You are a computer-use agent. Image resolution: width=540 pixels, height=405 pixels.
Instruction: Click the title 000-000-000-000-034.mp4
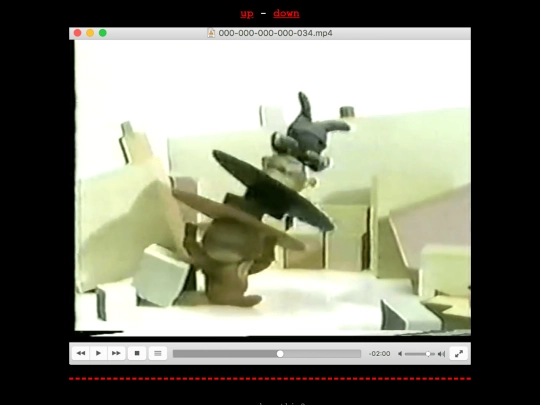276,33
